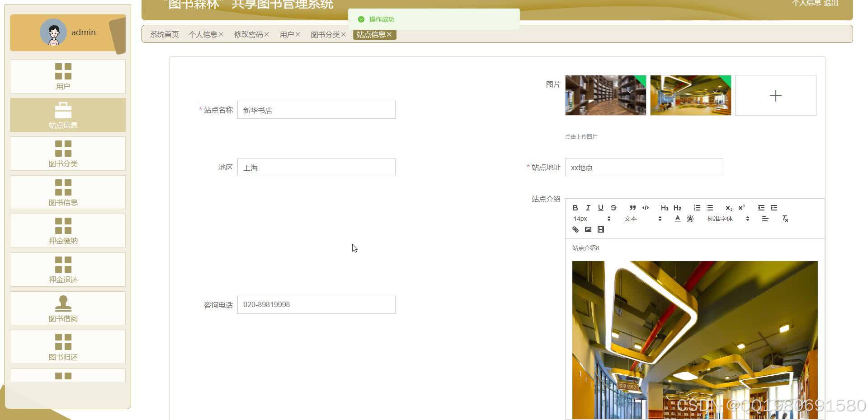Toggle the ordered list formatting
This screenshot has height=420, width=868.
[x=697, y=208]
